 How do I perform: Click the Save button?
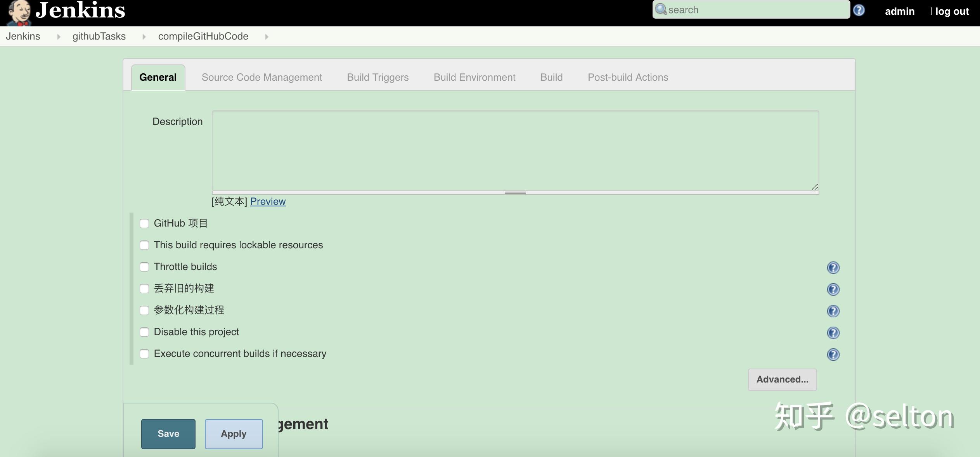(x=168, y=434)
